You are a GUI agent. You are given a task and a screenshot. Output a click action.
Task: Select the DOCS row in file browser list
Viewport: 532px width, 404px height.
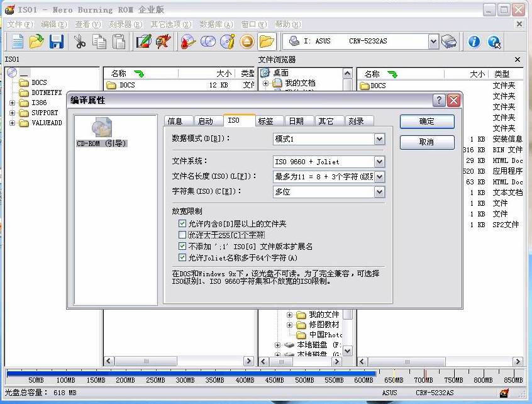(441, 86)
